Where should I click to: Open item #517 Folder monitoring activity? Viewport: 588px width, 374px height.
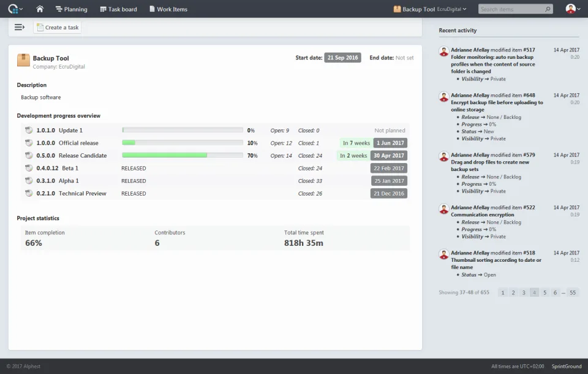point(492,64)
